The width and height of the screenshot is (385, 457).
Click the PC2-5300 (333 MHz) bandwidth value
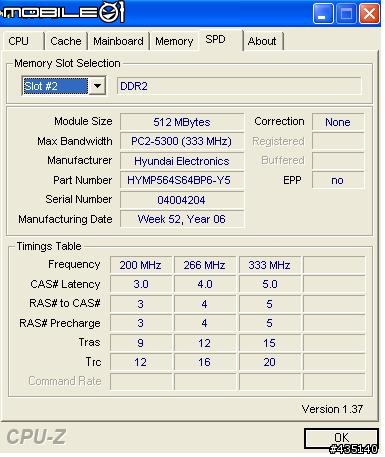(x=182, y=141)
